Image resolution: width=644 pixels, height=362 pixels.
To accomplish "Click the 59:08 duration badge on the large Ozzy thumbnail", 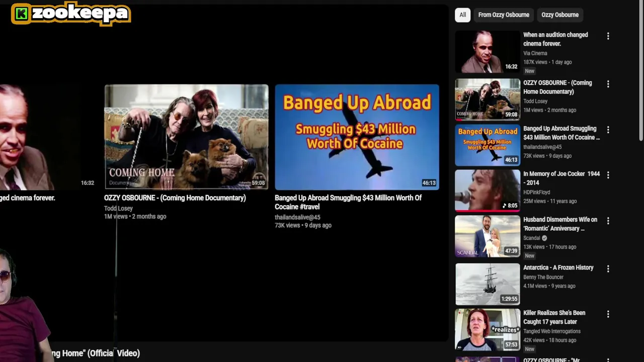I will pyautogui.click(x=258, y=183).
